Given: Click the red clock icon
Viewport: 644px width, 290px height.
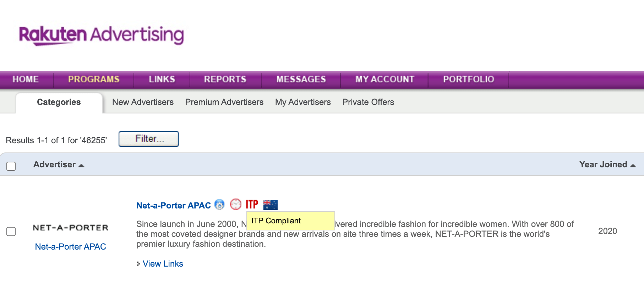Looking at the screenshot, I should tap(236, 204).
